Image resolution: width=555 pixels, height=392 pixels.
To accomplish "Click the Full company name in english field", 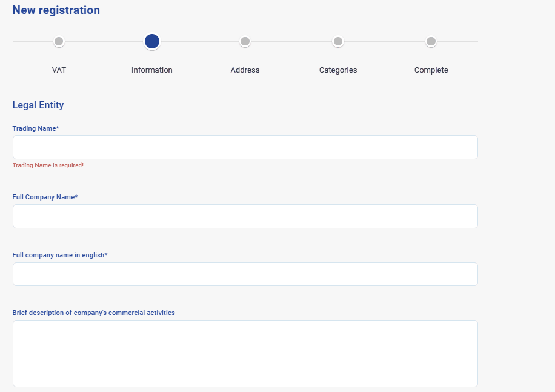I will [x=245, y=274].
